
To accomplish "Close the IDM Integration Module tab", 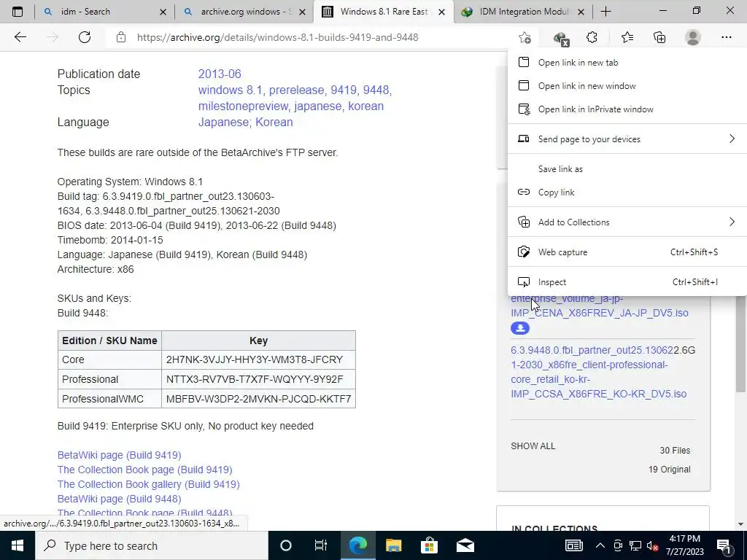I will point(581,12).
